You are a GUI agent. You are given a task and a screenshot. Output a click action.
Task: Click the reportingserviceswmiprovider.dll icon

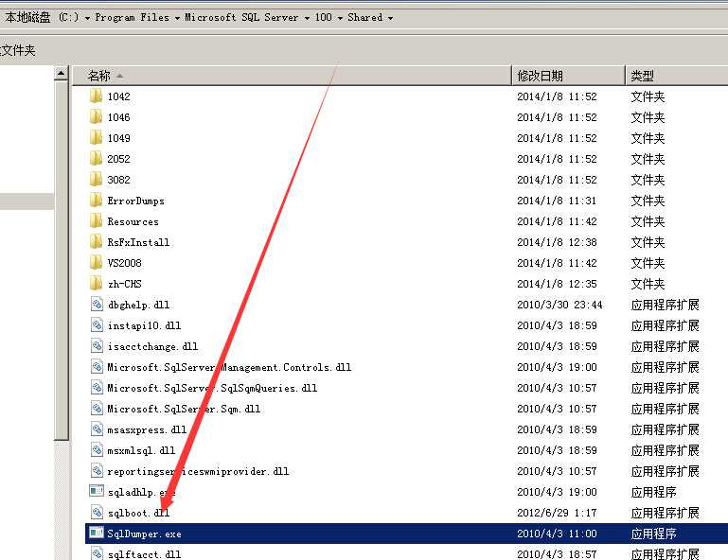click(97, 471)
